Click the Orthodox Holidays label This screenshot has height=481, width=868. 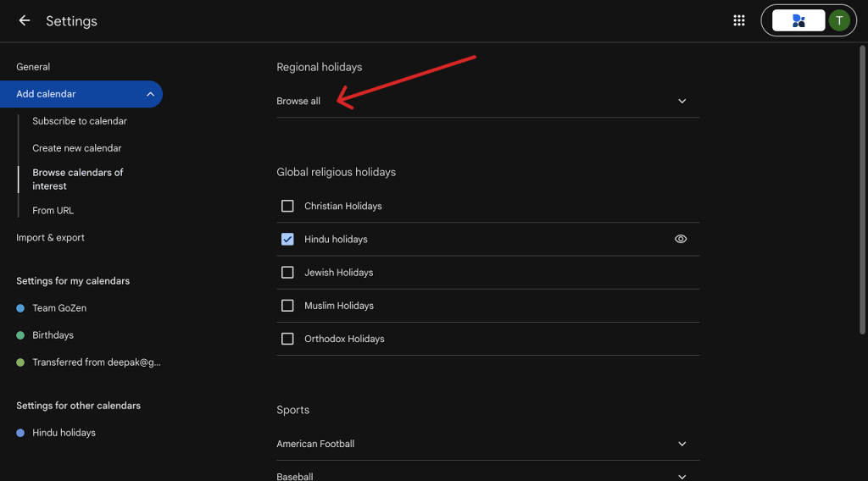click(x=344, y=339)
